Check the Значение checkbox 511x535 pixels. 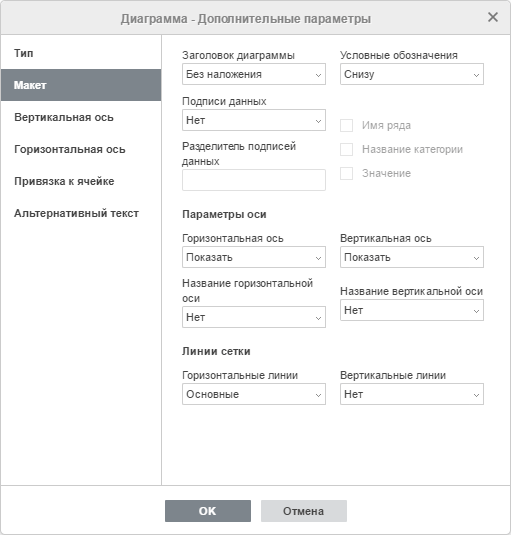[x=347, y=173]
